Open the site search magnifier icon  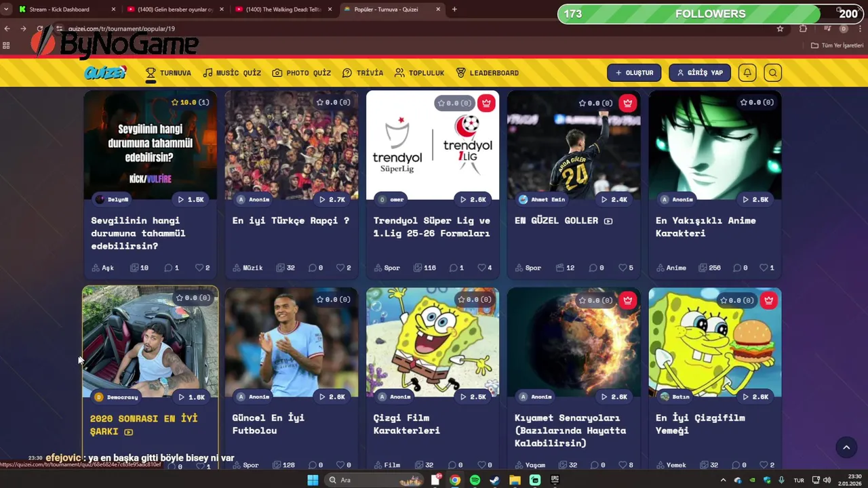click(773, 73)
